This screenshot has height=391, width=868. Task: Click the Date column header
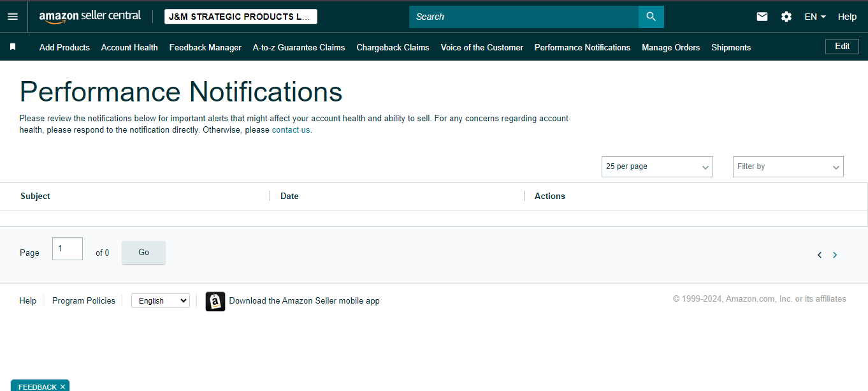point(289,196)
